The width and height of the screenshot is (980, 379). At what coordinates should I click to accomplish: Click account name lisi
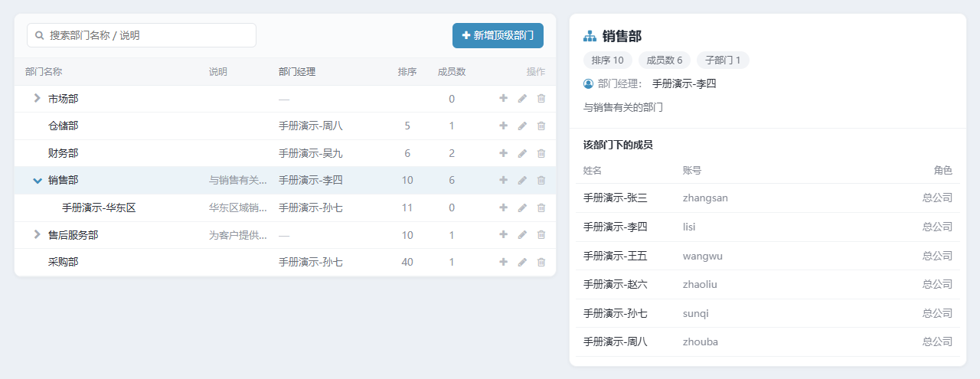point(689,227)
